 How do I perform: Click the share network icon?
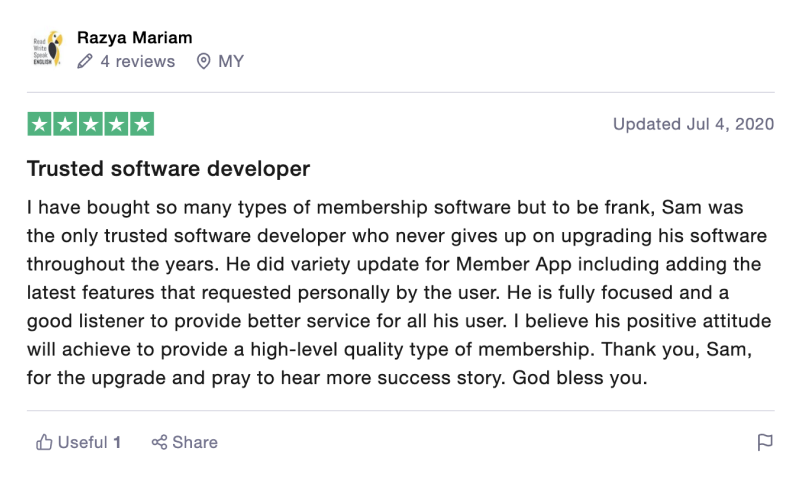pyautogui.click(x=159, y=442)
